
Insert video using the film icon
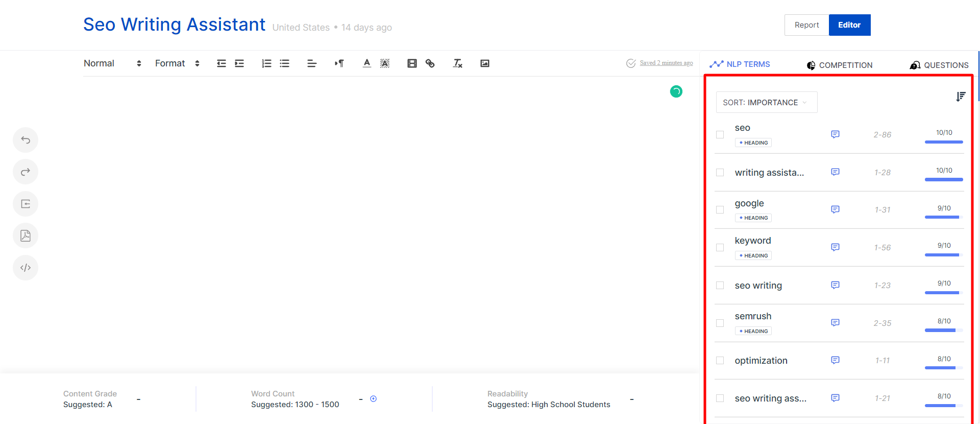412,63
